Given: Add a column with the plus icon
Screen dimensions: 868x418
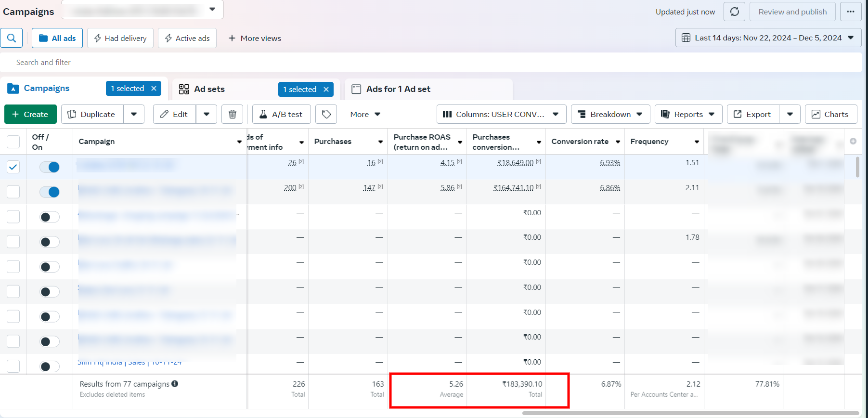Looking at the screenshot, I should [x=853, y=141].
